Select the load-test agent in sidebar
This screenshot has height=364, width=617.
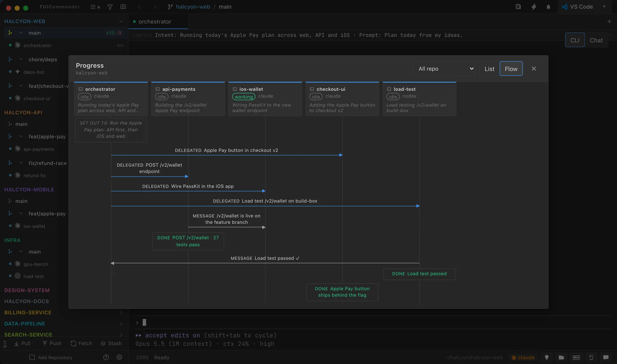tap(33, 276)
